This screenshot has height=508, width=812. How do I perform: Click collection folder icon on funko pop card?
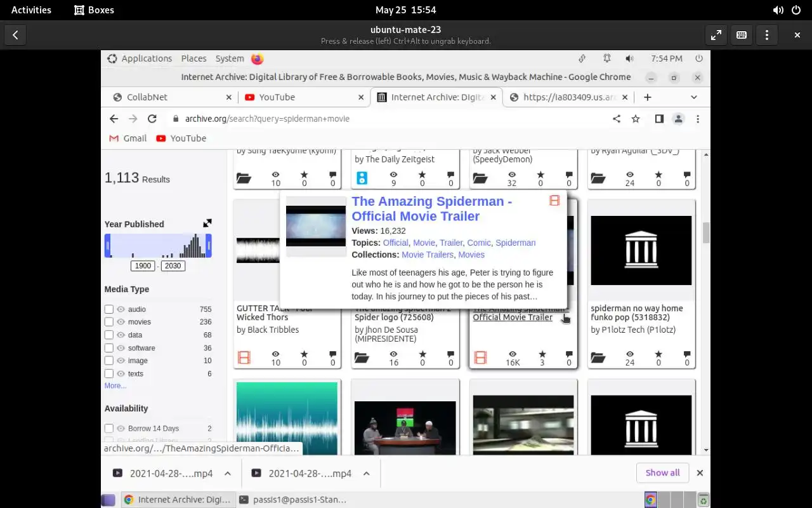coord(598,358)
